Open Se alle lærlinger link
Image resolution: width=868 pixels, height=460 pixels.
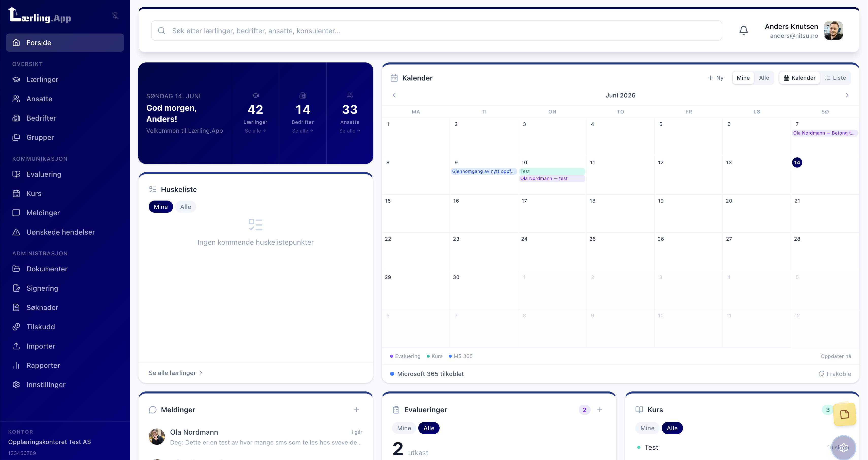click(176, 373)
